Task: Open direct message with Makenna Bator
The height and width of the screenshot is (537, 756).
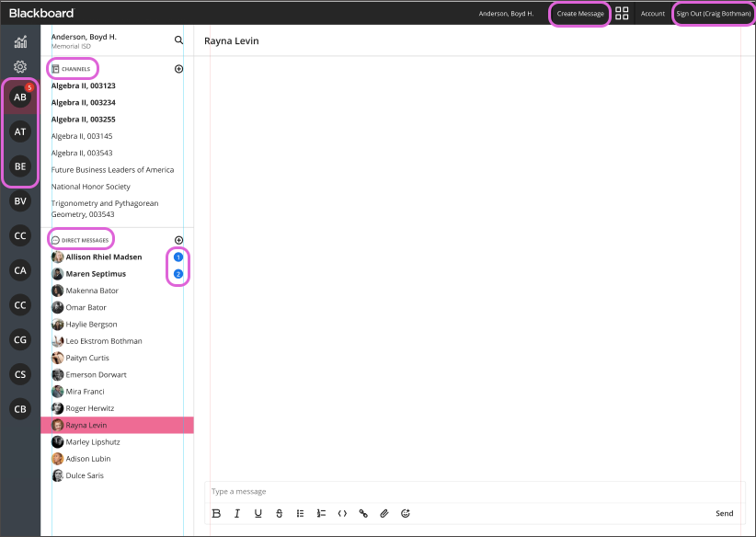Action: 92,291
